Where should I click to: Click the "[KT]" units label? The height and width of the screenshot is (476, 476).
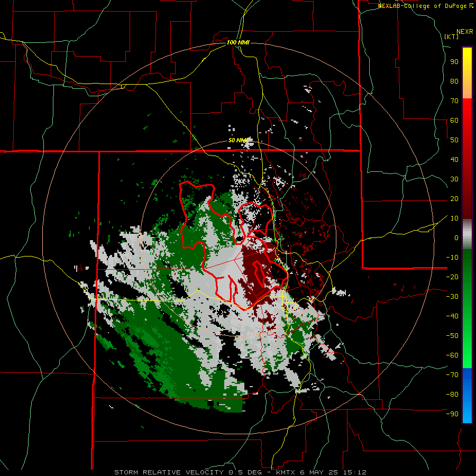(452, 36)
